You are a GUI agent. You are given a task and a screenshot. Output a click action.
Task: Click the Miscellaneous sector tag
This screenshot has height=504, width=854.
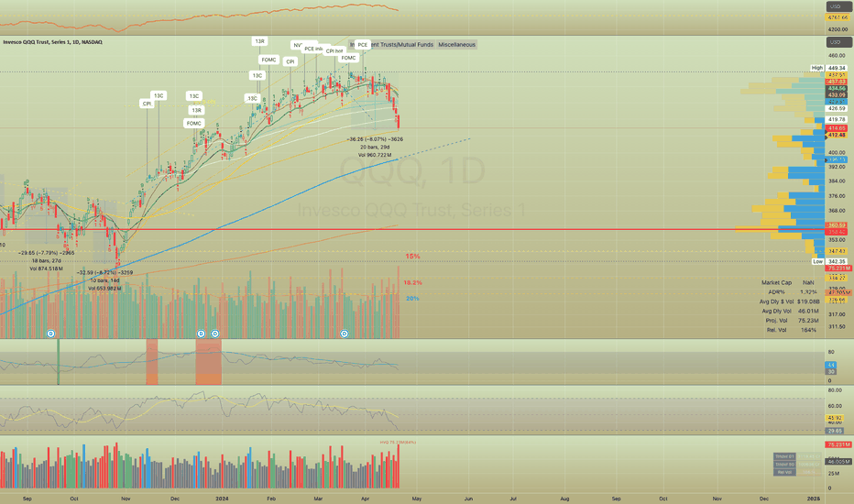pyautogui.click(x=457, y=45)
